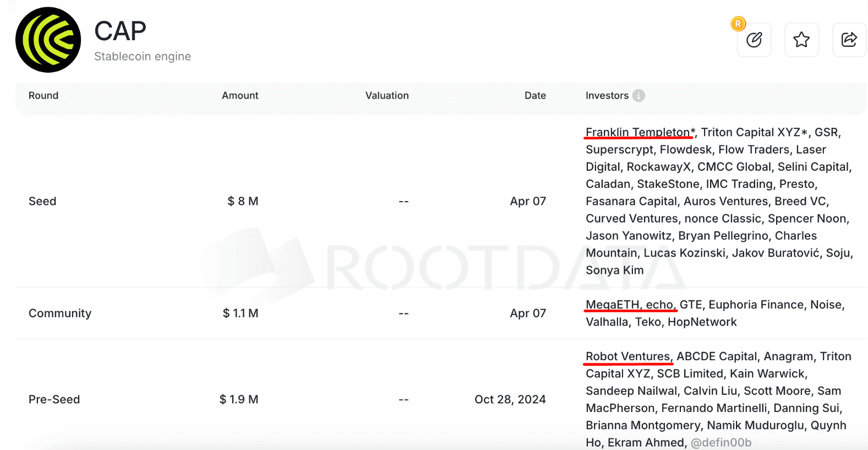Share the CAP project page
Screen dimensions: 868x450
click(849, 40)
